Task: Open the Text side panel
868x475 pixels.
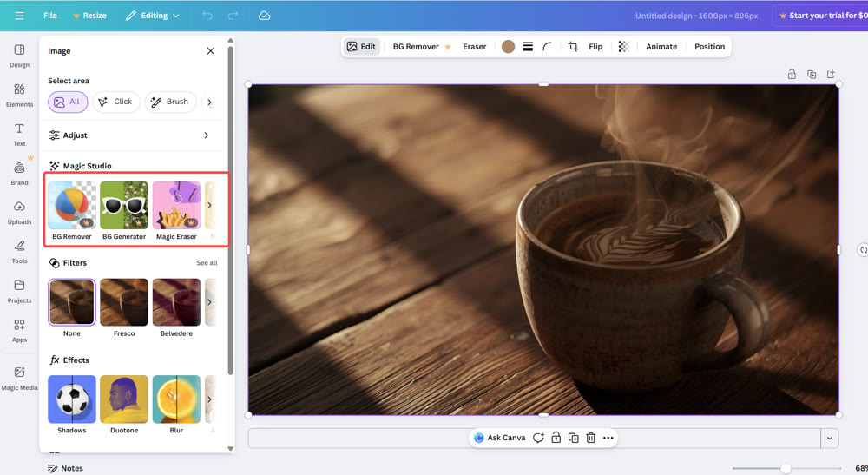Action: pos(19,135)
